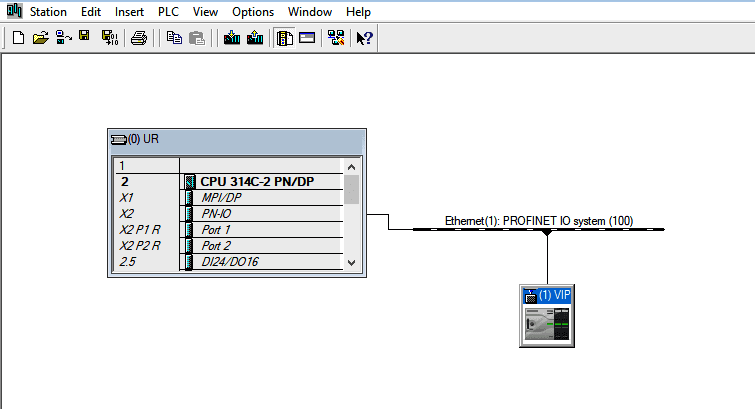755x409 pixels.
Task: Activate the context Help pointer icon
Action: coord(364,38)
